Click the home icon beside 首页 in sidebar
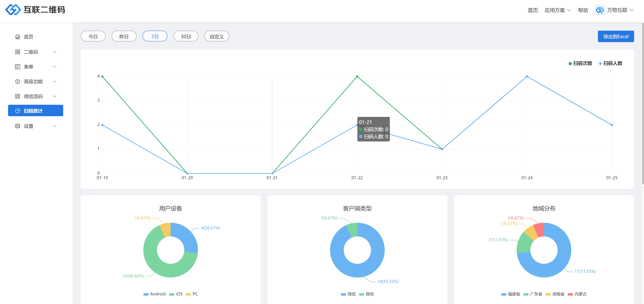The width and height of the screenshot is (644, 304). [17, 37]
